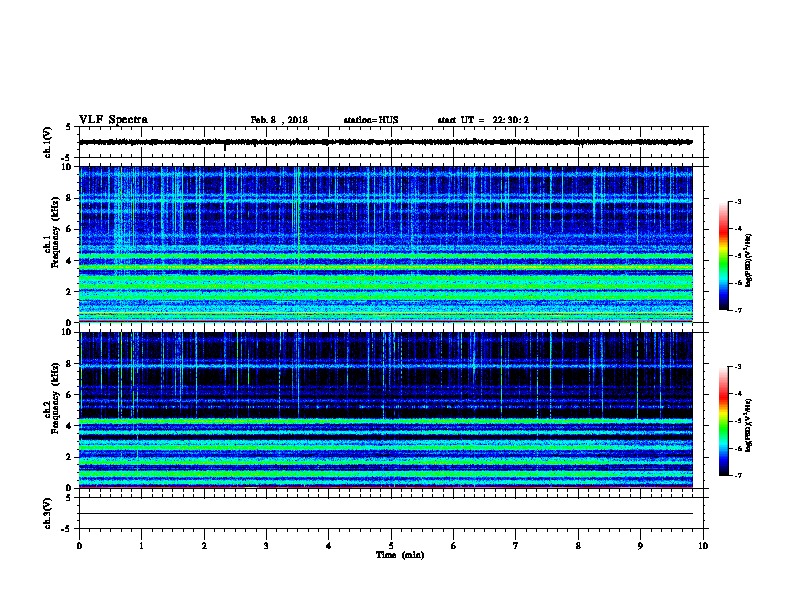Image resolution: width=792 pixels, height=612 pixels.
Task: Click the ch.2 spectrogram color scale bar
Action: [723, 421]
